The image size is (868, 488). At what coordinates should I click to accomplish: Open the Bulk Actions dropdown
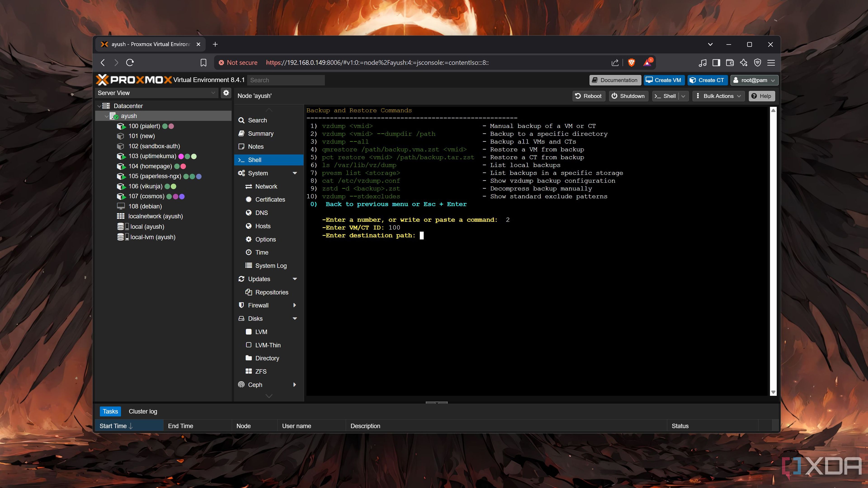click(x=719, y=96)
